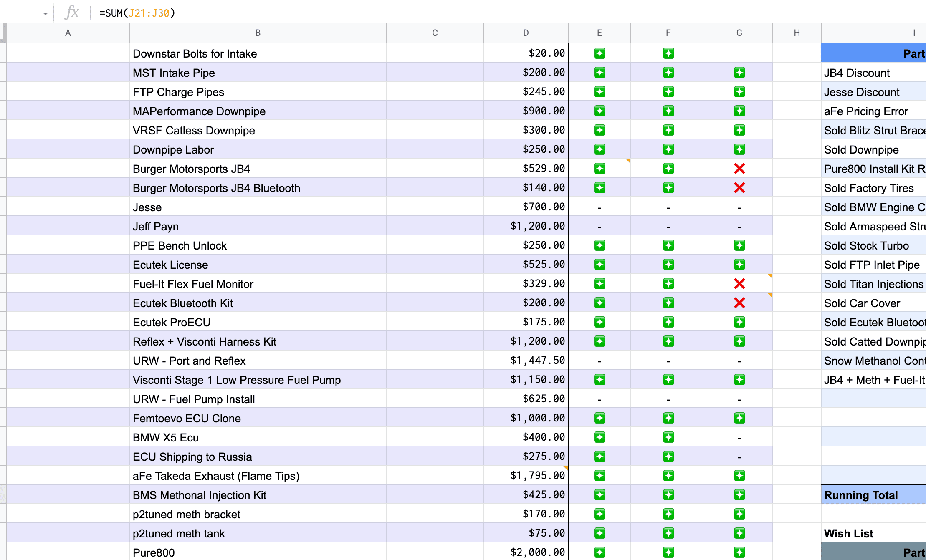Edit the =SUM(J21:J30) formula bar
926x560 pixels.
click(x=509, y=13)
